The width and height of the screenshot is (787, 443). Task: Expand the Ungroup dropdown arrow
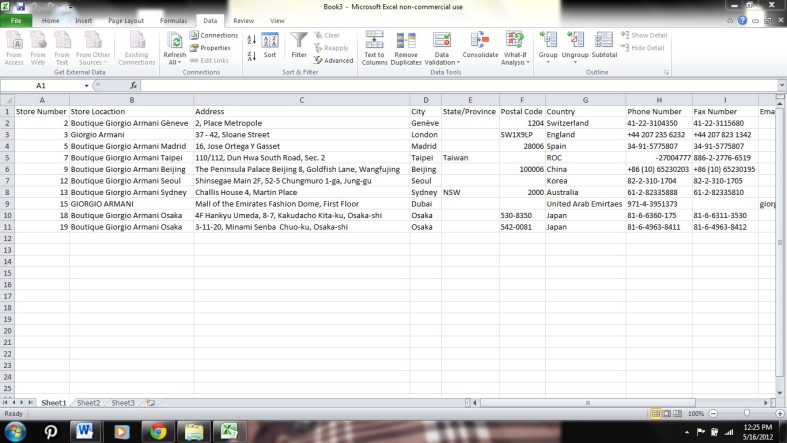click(575, 62)
